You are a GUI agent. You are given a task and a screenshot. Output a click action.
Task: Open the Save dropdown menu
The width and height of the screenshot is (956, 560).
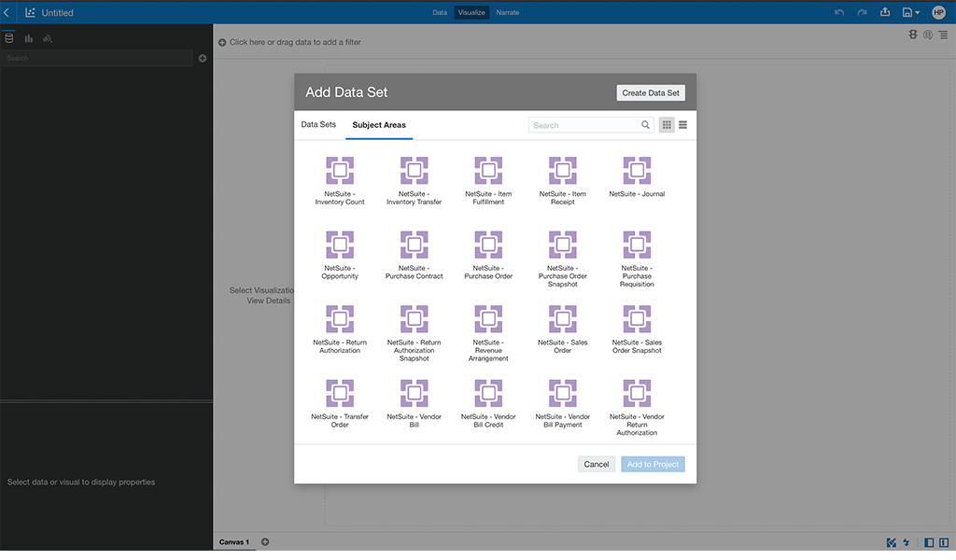[x=911, y=12]
